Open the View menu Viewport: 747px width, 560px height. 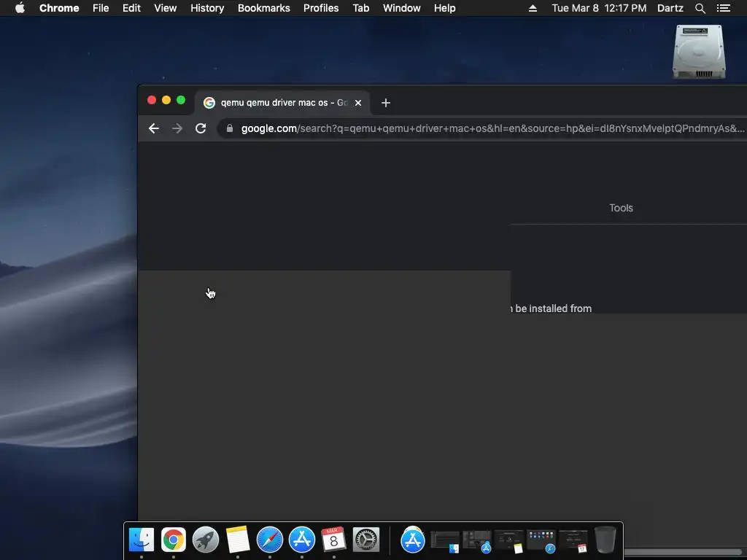(166, 8)
